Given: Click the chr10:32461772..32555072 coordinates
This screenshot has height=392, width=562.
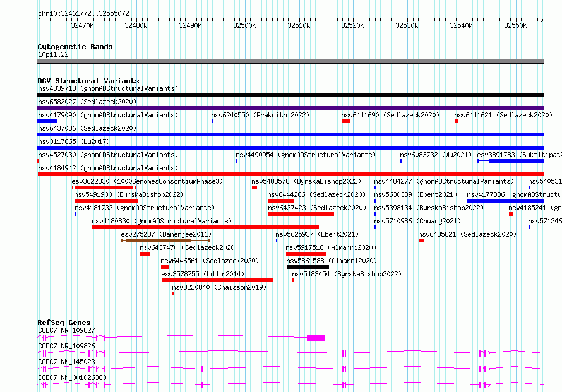Looking at the screenshot, I should point(83,14).
